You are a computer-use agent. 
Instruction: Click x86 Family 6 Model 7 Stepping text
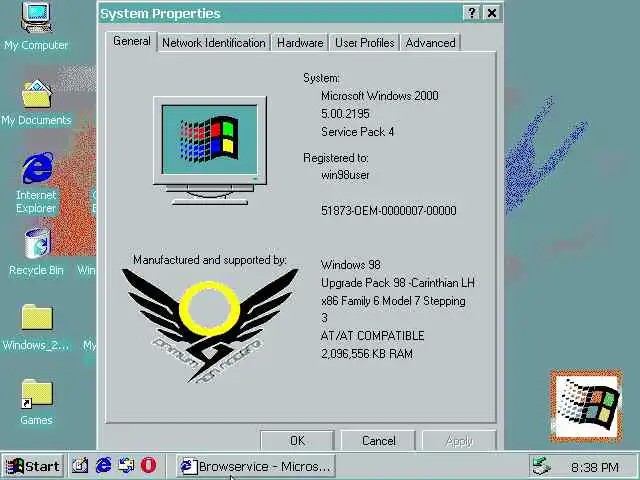(393, 301)
